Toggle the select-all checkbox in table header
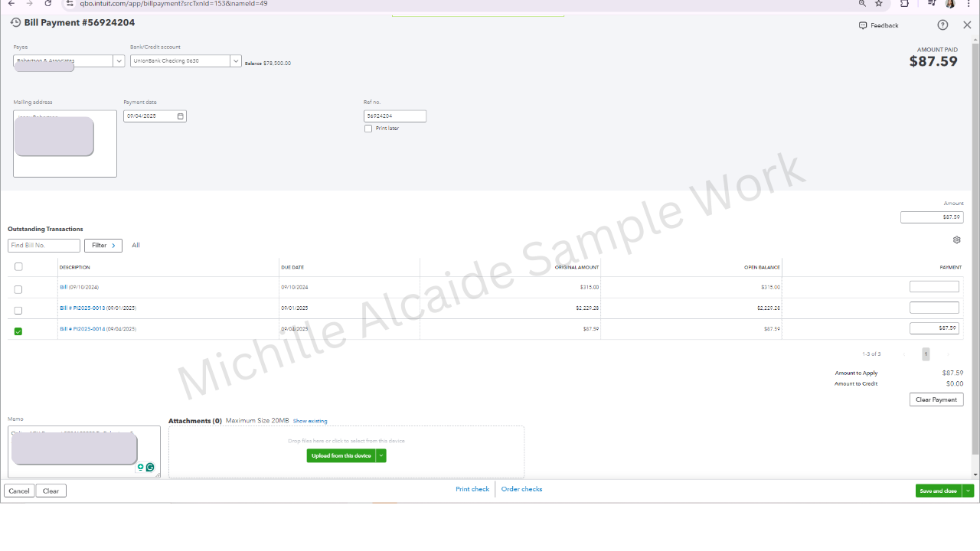 point(18,267)
